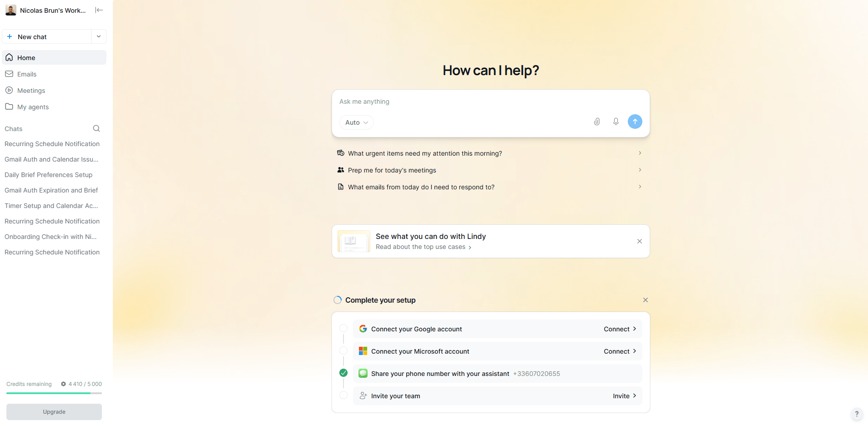Start voice input with microphone icon
The height and width of the screenshot is (426, 868).
(x=616, y=122)
